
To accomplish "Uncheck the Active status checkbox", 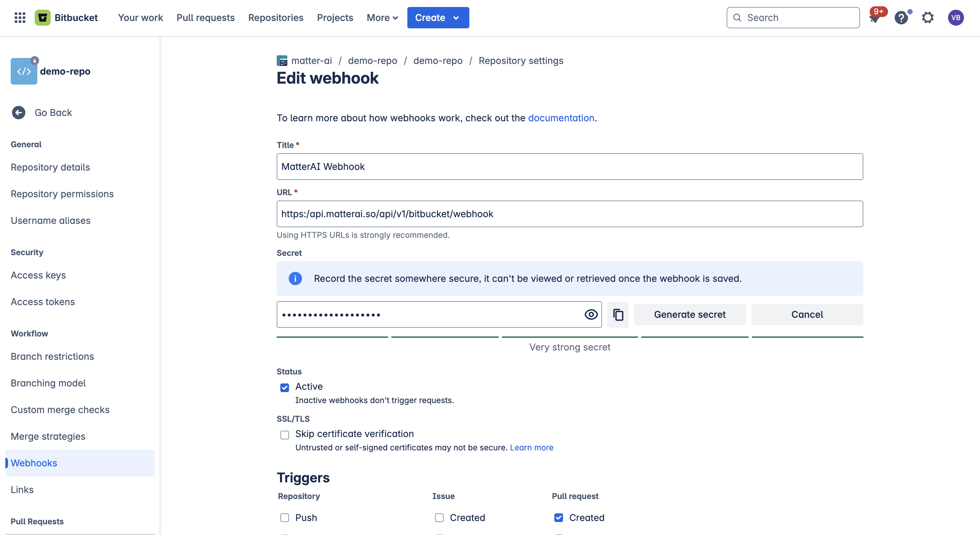I will [285, 387].
